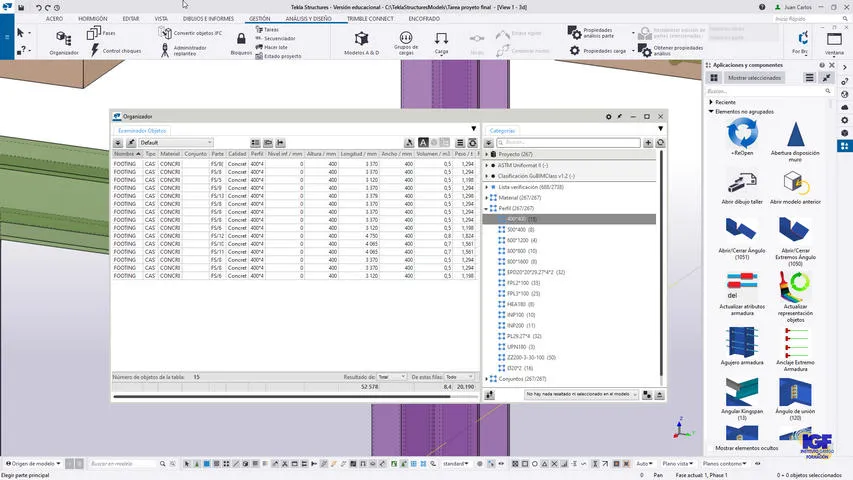The width and height of the screenshot is (853, 480).
Task: Click the Nombre column header
Action: click(x=127, y=154)
